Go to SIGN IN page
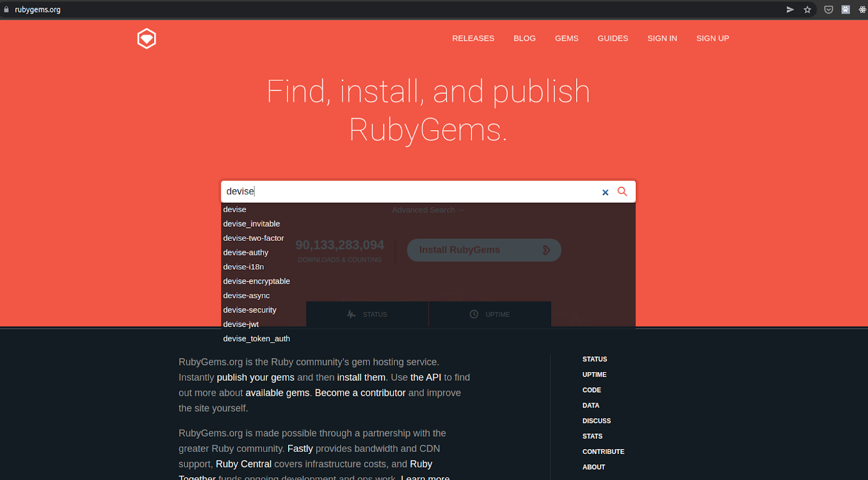The image size is (868, 480). (662, 39)
